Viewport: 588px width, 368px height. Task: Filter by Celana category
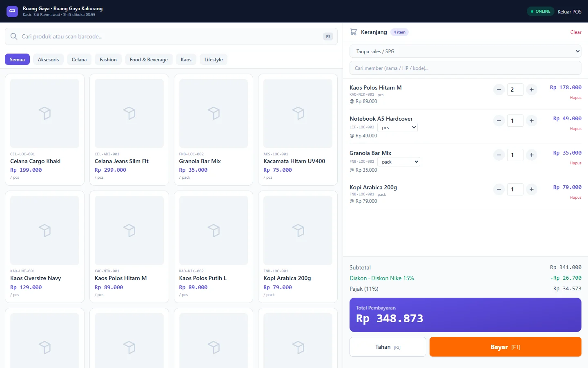coord(79,59)
